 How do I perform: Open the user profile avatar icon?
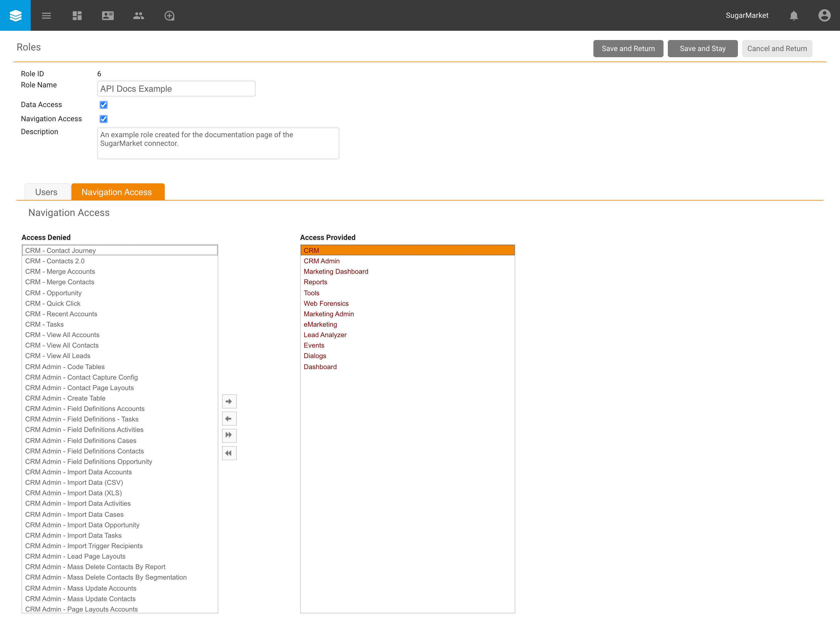824,15
